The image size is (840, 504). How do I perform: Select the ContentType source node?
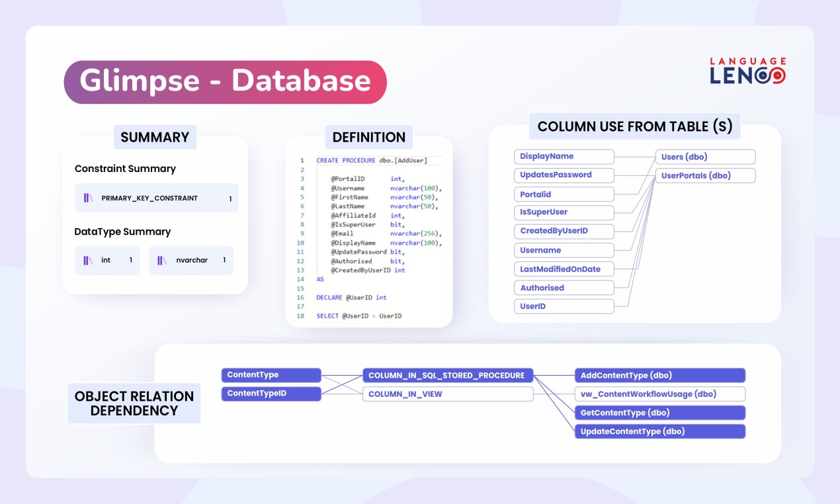[x=271, y=375]
